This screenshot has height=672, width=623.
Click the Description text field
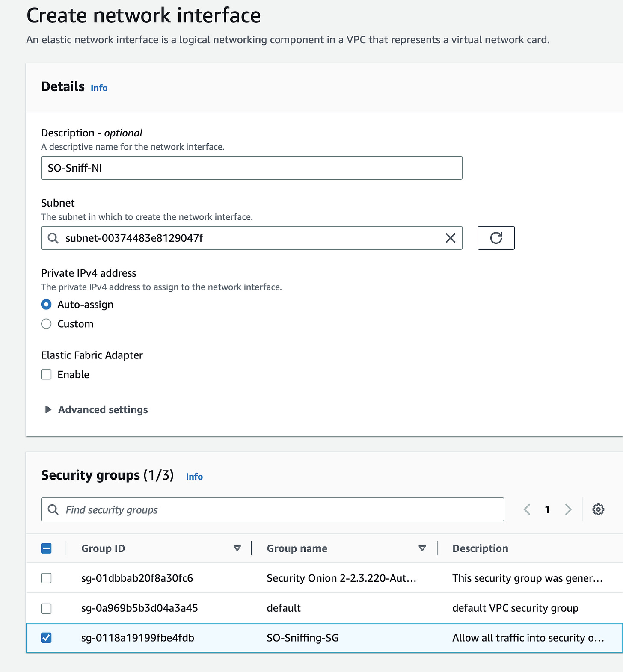252,168
